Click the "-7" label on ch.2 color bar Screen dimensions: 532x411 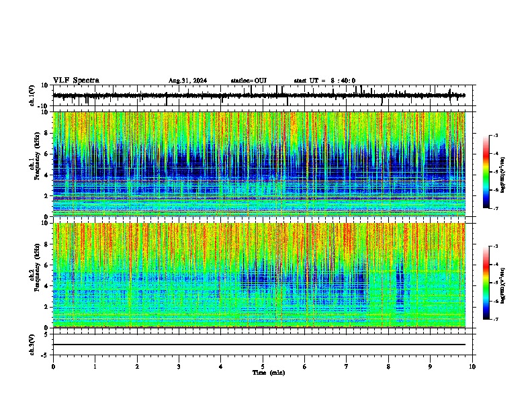pos(496,319)
